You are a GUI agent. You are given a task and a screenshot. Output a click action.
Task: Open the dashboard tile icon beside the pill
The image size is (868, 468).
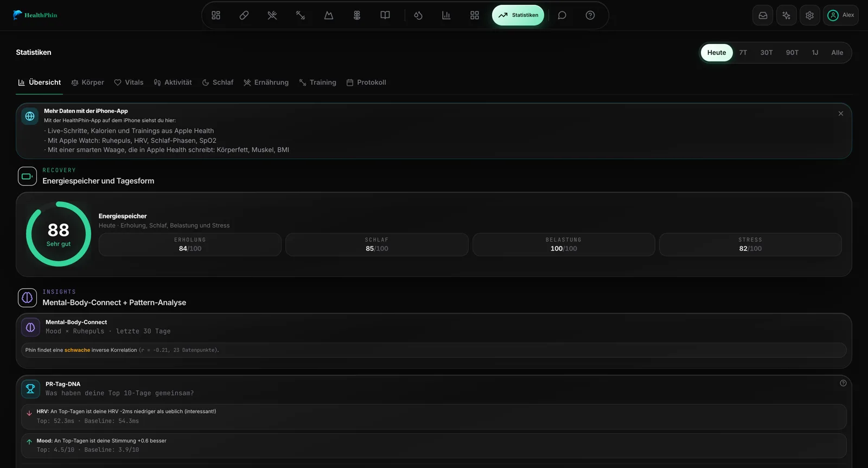tap(216, 15)
